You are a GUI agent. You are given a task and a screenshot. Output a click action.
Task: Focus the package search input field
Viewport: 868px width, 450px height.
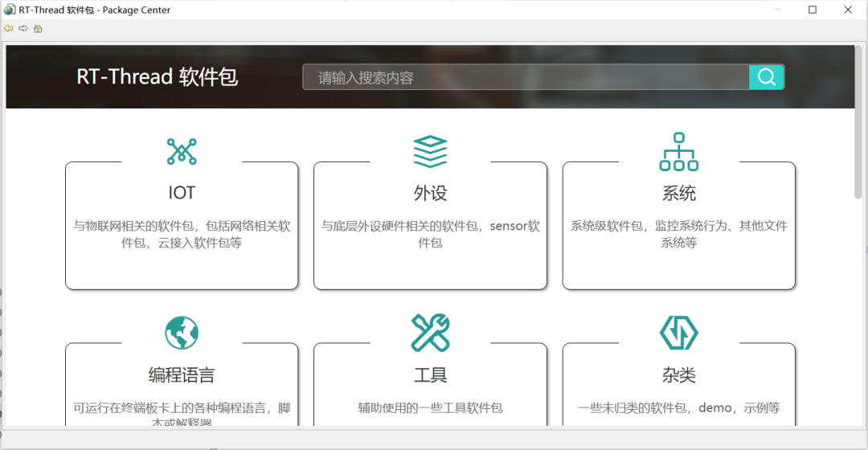click(x=526, y=77)
